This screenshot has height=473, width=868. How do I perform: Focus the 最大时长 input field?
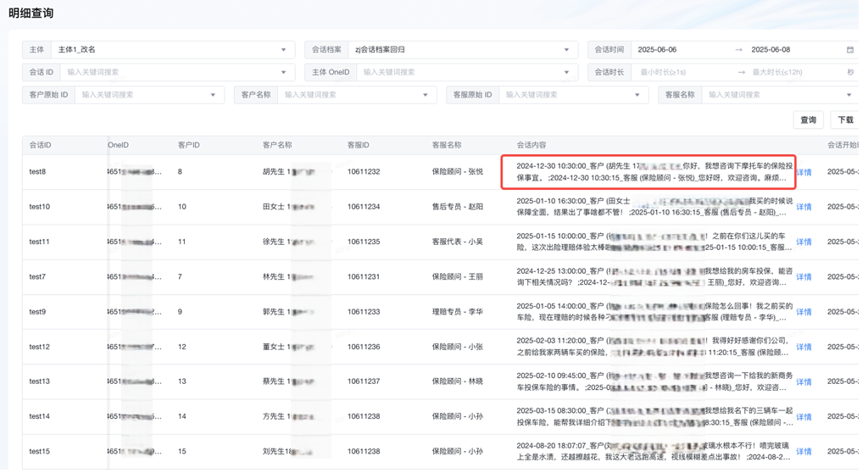click(x=777, y=73)
